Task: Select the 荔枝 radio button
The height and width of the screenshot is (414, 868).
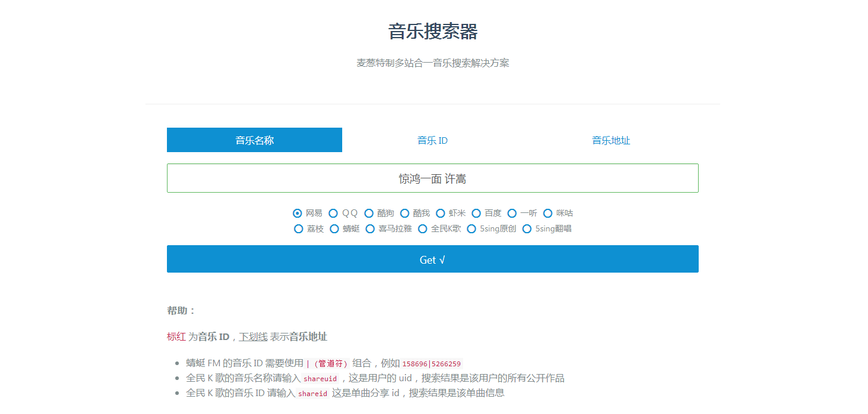Action: pos(299,228)
